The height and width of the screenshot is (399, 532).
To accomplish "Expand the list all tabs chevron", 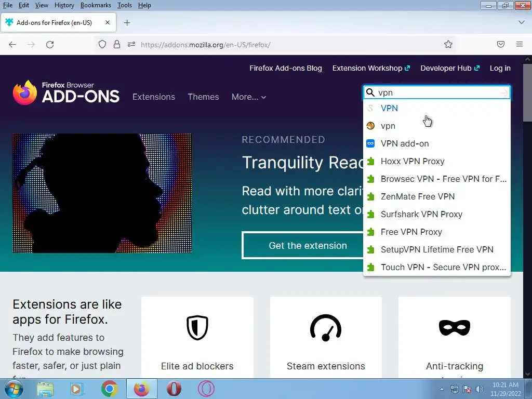I will pyautogui.click(x=522, y=22).
